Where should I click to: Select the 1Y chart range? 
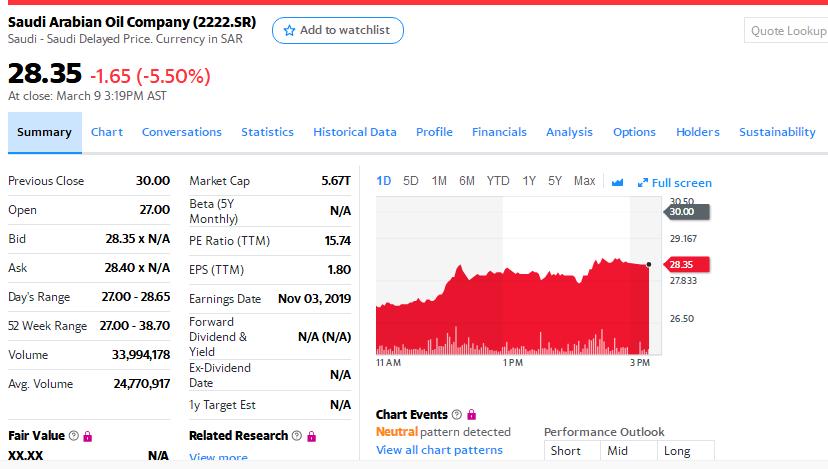(529, 181)
